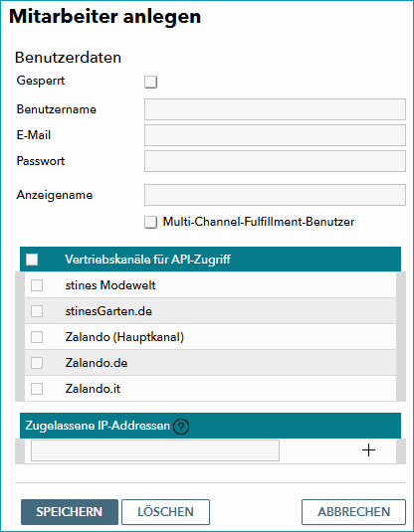This screenshot has height=532, width=414.
Task: Click the 'Zalando.de' row text
Action: pos(97,363)
